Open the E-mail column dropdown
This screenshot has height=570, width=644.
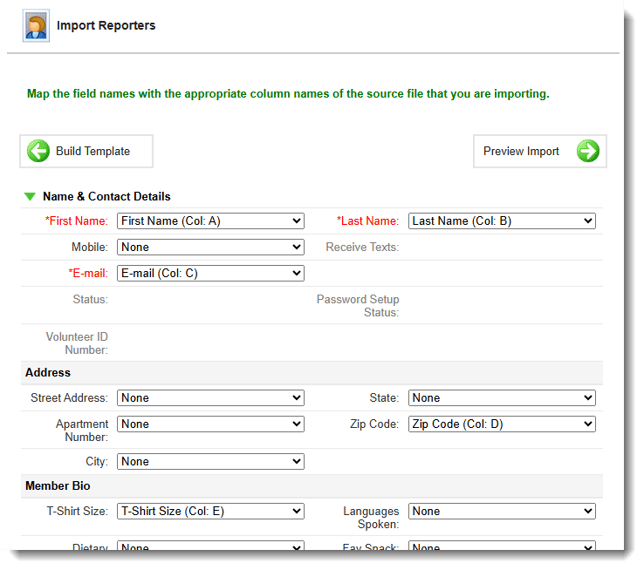tap(210, 273)
